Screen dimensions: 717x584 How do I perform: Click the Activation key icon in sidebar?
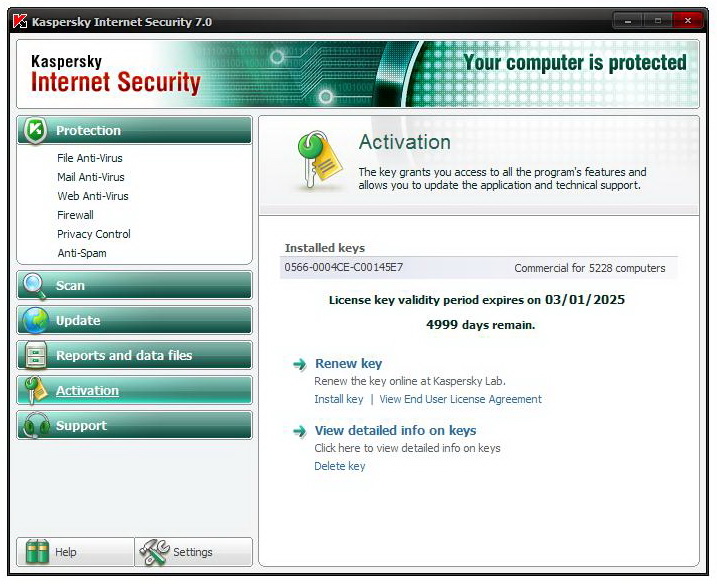coord(36,390)
